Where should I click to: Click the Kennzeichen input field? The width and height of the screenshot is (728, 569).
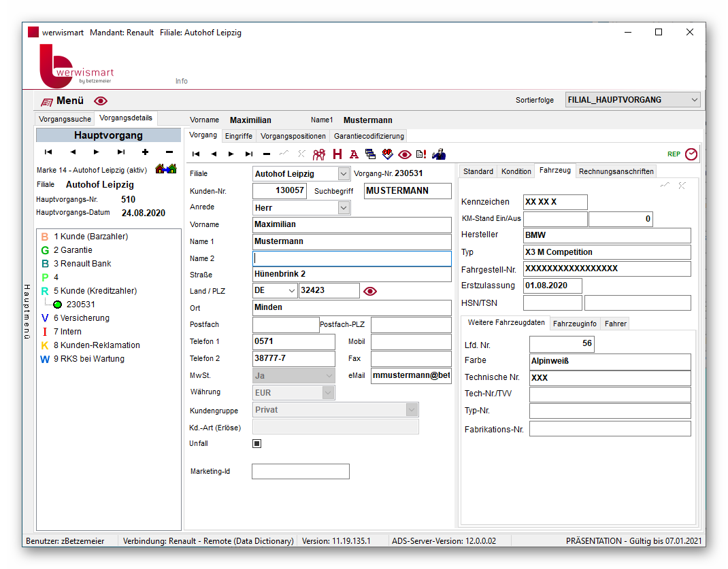click(555, 202)
